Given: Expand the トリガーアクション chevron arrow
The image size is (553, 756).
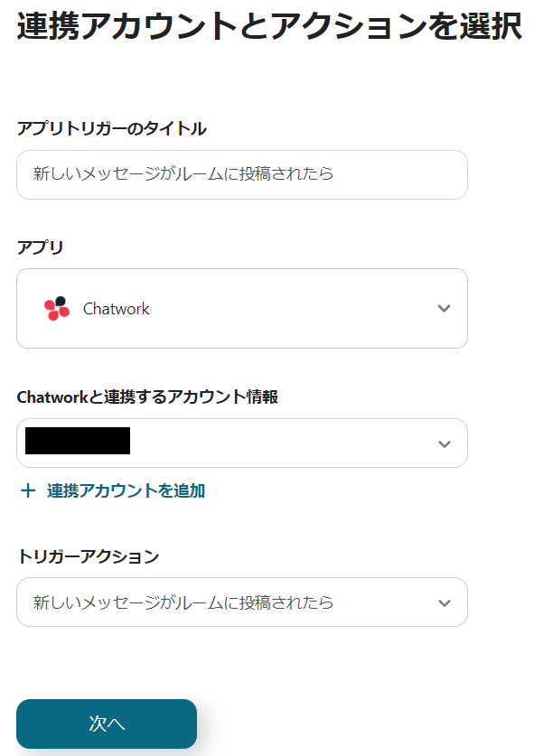Looking at the screenshot, I should [x=444, y=602].
